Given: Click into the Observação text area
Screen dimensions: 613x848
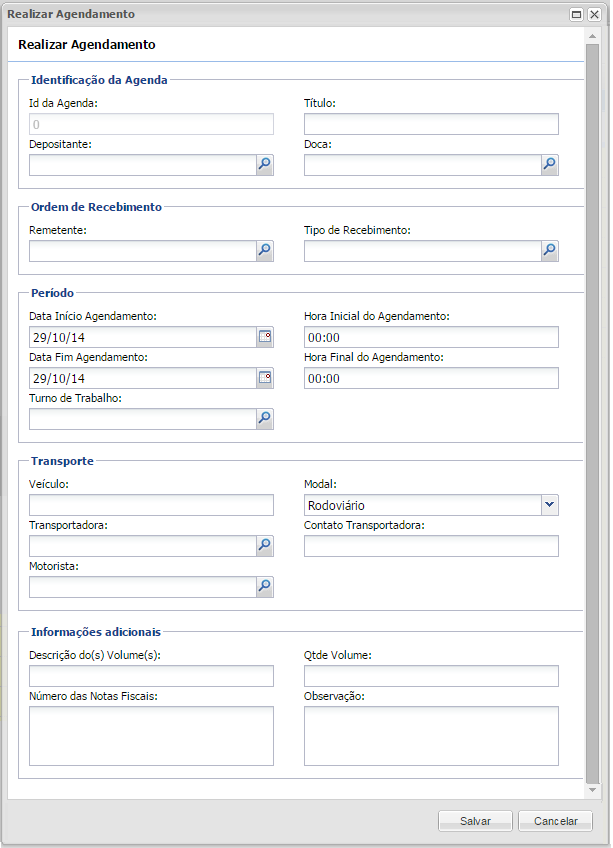Looking at the screenshot, I should tap(431, 736).
